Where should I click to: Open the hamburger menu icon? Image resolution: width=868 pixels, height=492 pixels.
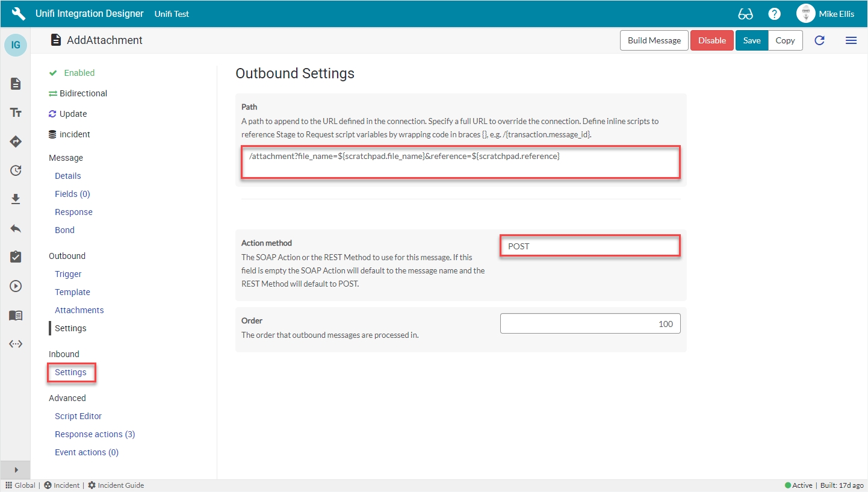pyautogui.click(x=851, y=40)
